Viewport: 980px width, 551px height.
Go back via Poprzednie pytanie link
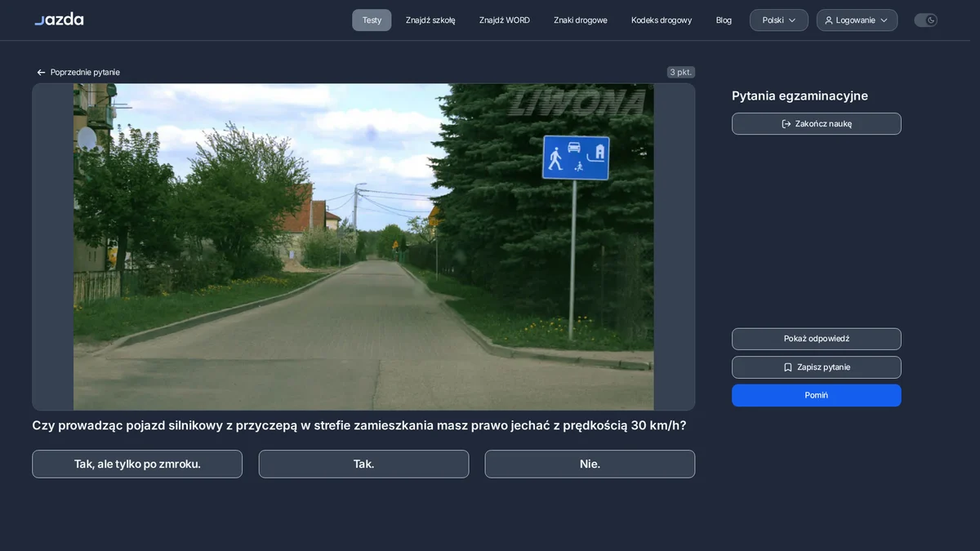point(78,73)
